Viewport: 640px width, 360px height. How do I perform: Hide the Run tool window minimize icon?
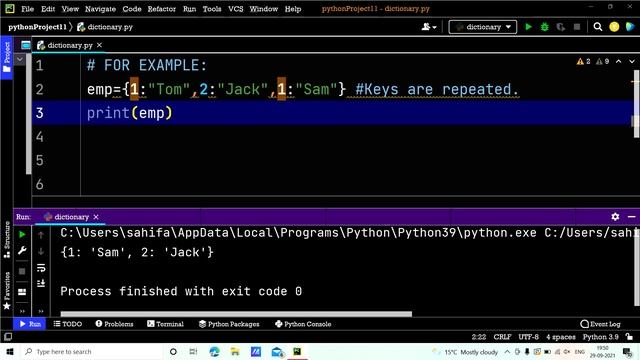[631, 217]
